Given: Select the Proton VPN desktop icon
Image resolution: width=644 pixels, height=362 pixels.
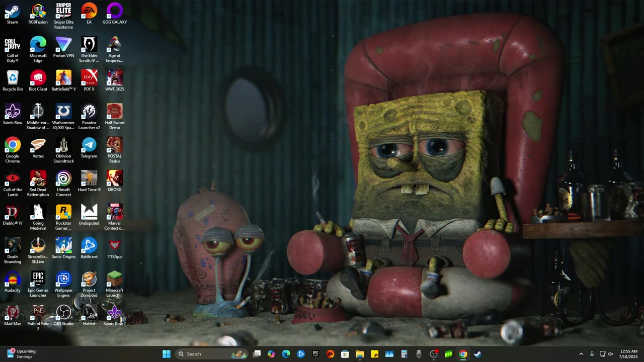Looking at the screenshot, I should [63, 48].
